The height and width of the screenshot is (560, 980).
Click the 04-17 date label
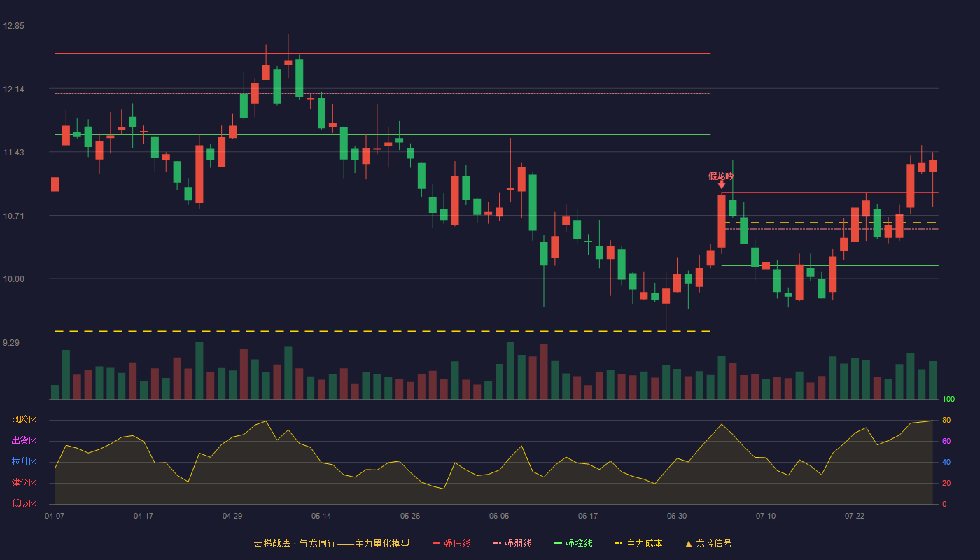pos(143,516)
